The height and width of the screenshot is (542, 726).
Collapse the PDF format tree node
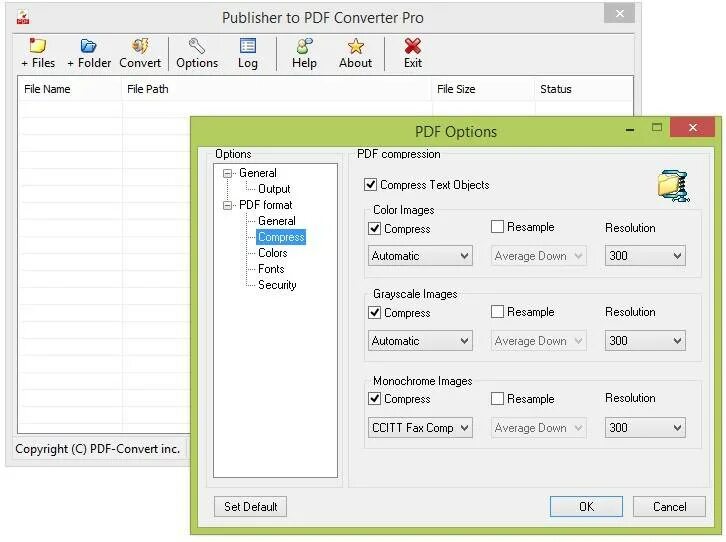[x=227, y=206]
